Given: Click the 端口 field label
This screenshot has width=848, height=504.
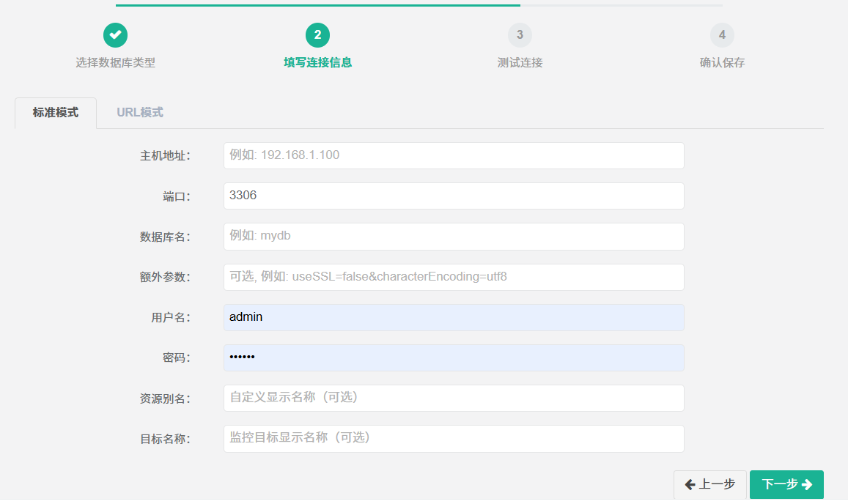Looking at the screenshot, I should click(x=177, y=196).
